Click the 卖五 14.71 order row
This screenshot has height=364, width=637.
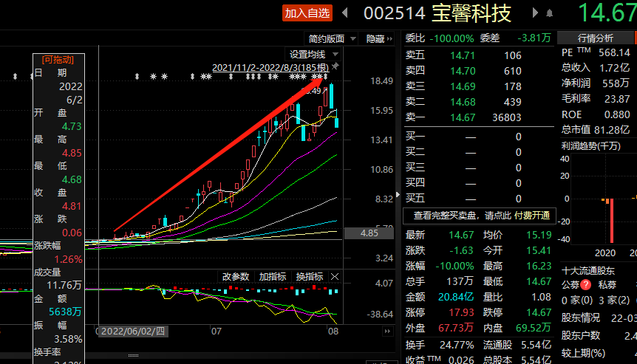[x=463, y=55]
